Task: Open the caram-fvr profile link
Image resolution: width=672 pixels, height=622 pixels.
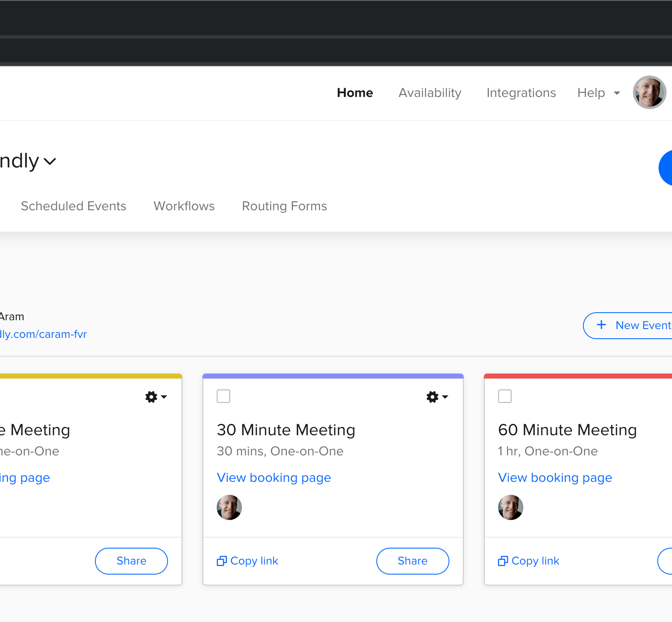Action: point(43,334)
